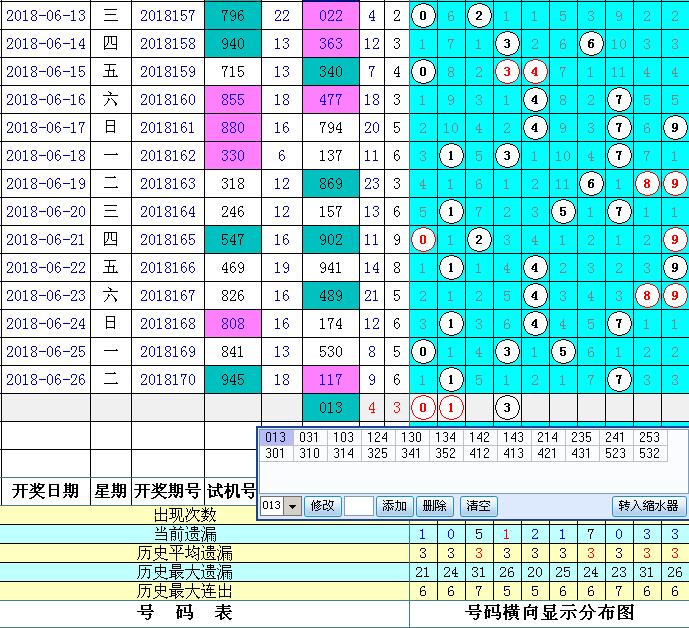
Task: Select number 341 in the number list
Action: coord(411,453)
